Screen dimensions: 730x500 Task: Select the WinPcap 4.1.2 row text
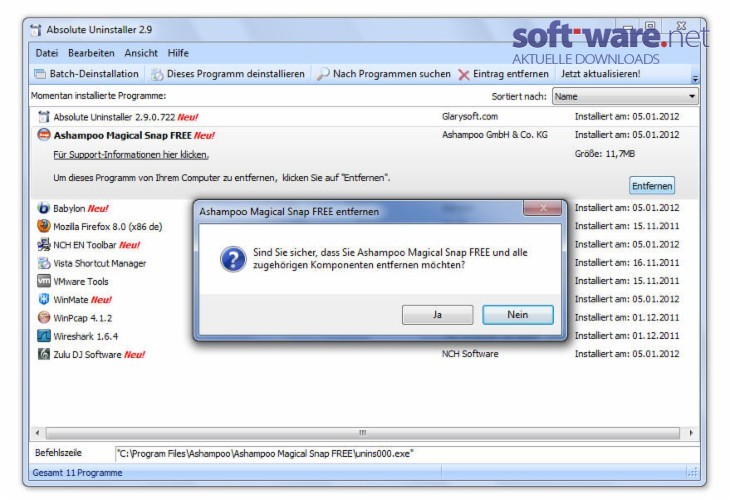click(82, 318)
